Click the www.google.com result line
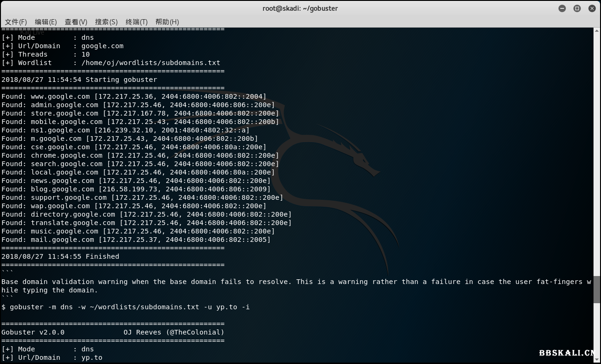 click(x=133, y=96)
